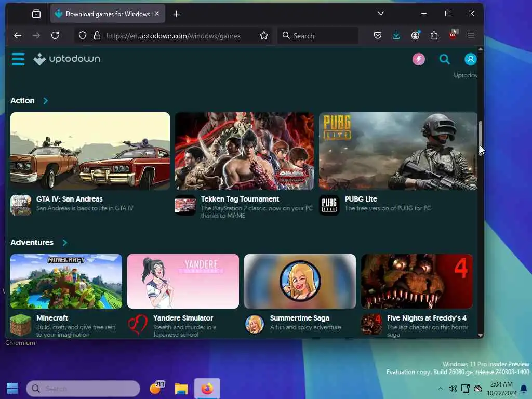Viewport: 532px width, 399px height.
Task: Click the browser forward arrow
Action: 36,35
